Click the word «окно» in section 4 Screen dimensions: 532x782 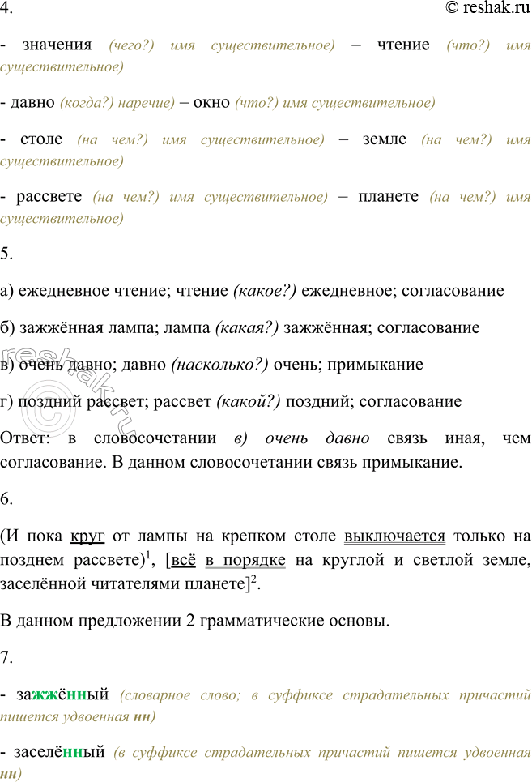(211, 102)
